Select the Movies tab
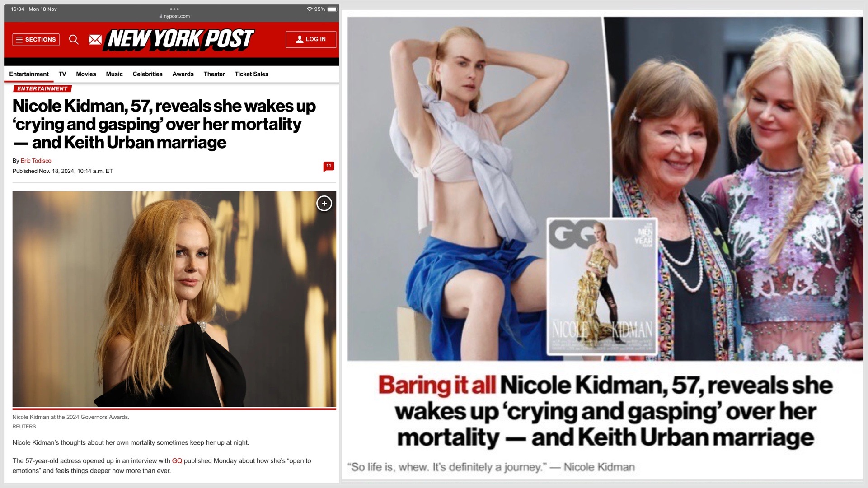 [86, 74]
